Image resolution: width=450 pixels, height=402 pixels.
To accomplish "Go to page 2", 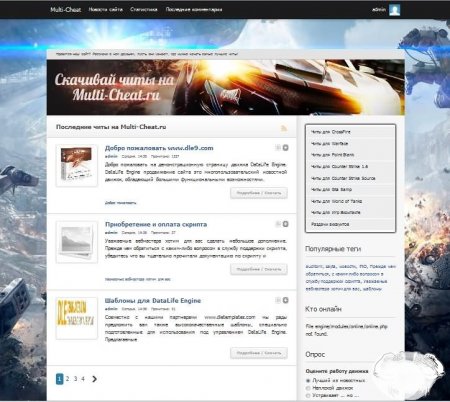I will 67,379.
